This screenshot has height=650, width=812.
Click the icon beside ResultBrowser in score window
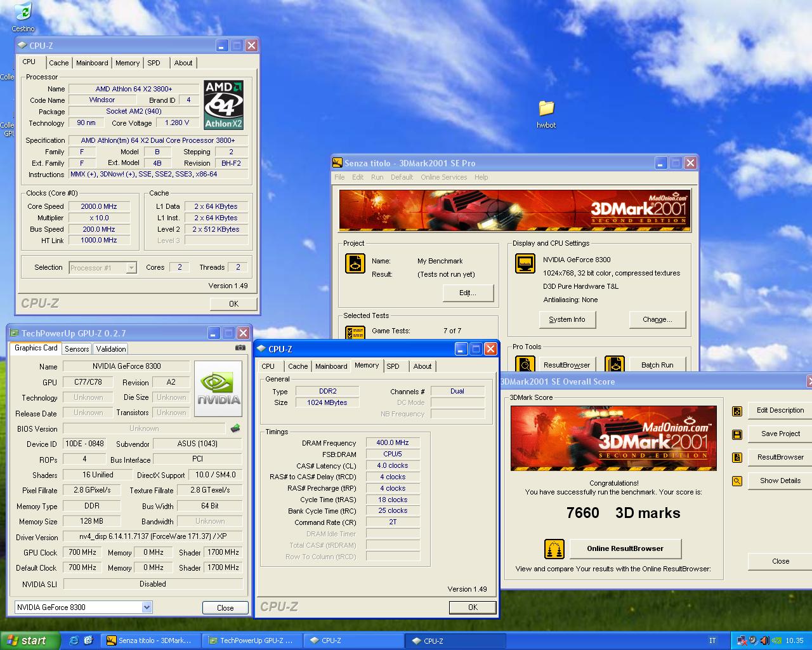pyautogui.click(x=737, y=458)
